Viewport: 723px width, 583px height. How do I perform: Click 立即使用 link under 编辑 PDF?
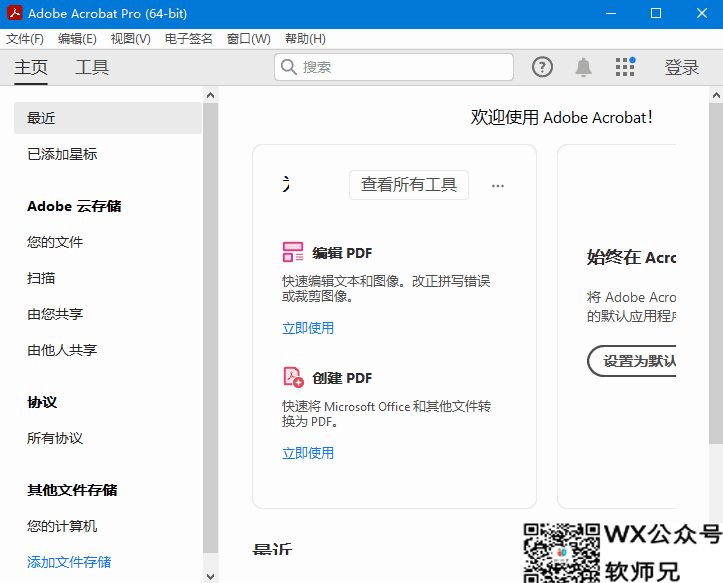pos(308,328)
